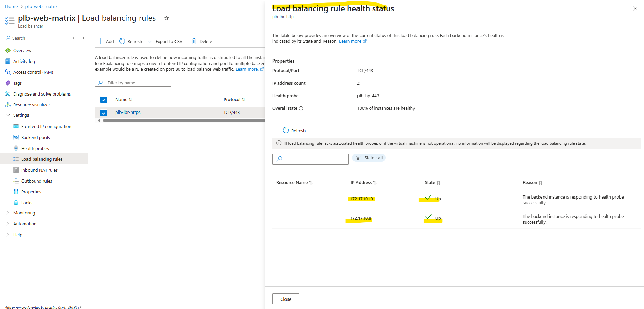
Task: Click the Add plus icon
Action: coord(100,41)
